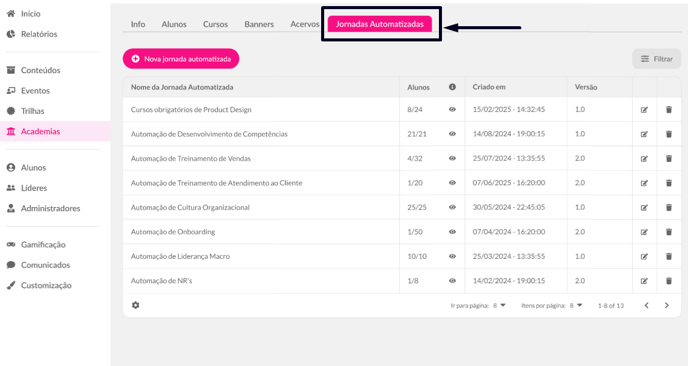The image size is (688, 366).
Task: Delete Automação de Liderança Macro
Action: click(669, 256)
